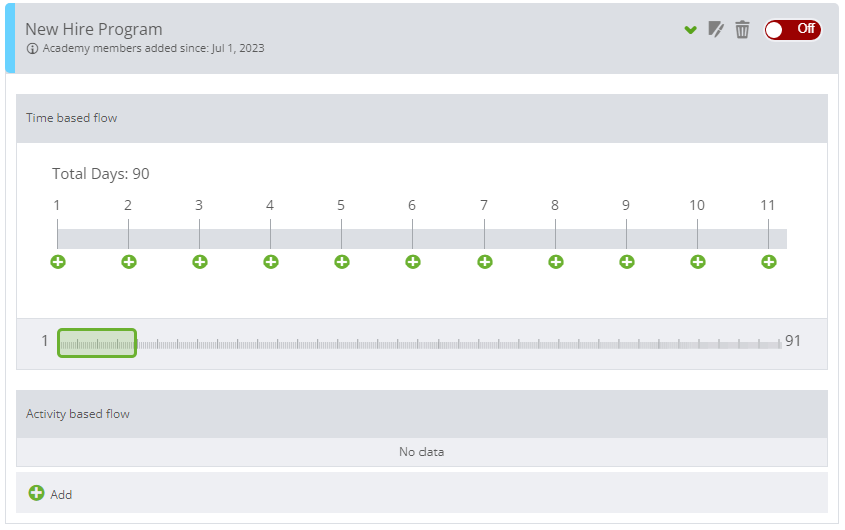
Task: Add activity on day 2 plus icon
Action: click(129, 261)
